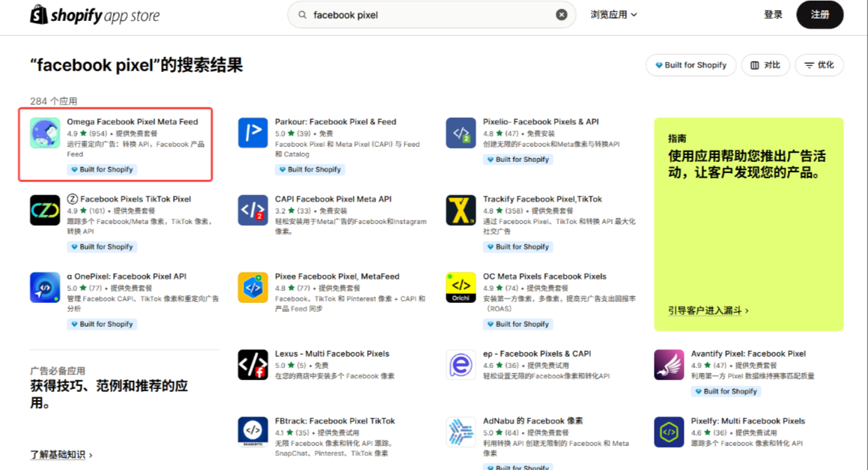Open OC Meta Pixels Orichi icon
868x470 pixels.
(461, 287)
